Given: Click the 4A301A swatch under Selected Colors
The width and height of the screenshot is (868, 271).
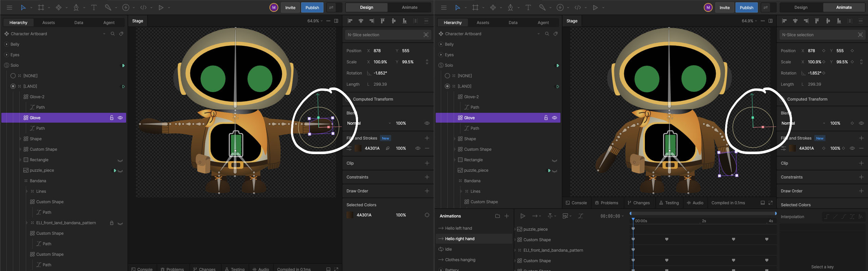Looking at the screenshot, I should pyautogui.click(x=350, y=215).
